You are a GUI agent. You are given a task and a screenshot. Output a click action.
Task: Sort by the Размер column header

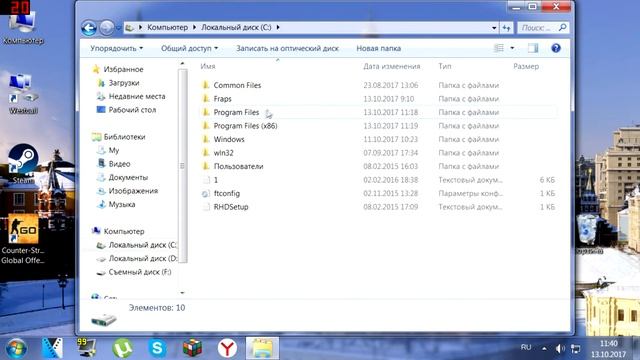pyautogui.click(x=526, y=66)
